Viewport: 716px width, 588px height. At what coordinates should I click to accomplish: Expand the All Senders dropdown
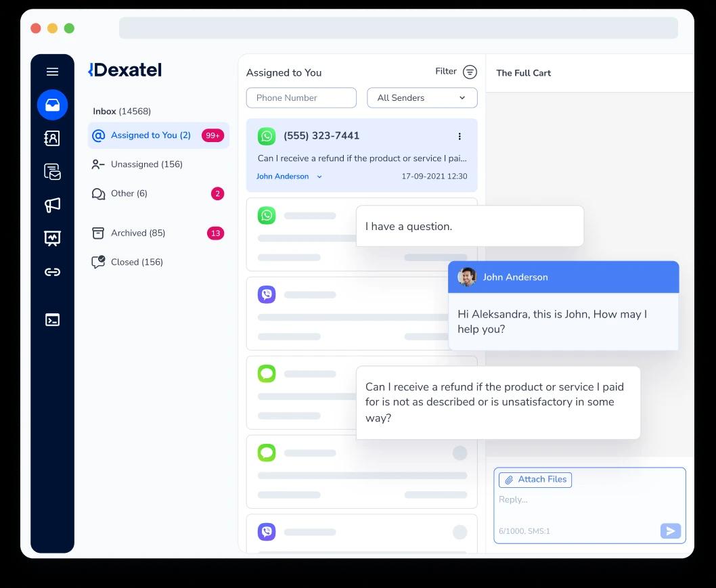pos(422,97)
